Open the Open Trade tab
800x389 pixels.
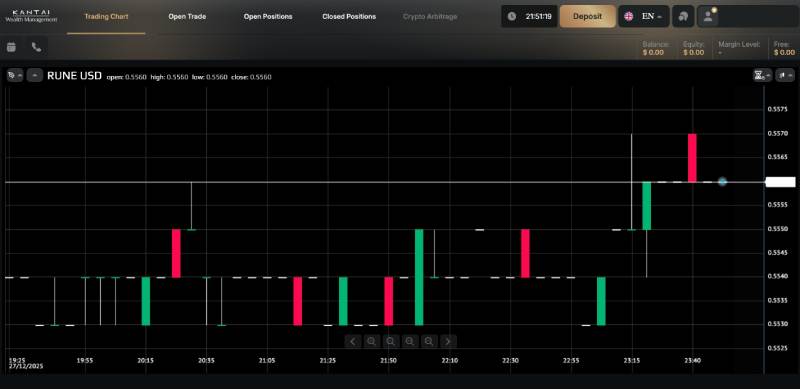point(187,16)
